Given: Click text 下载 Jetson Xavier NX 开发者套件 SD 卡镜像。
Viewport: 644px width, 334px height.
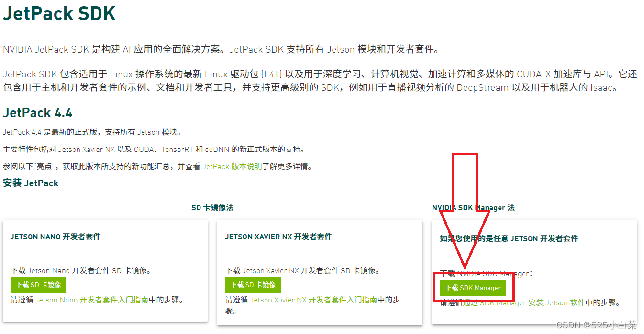Looking at the screenshot, I should click(303, 271).
